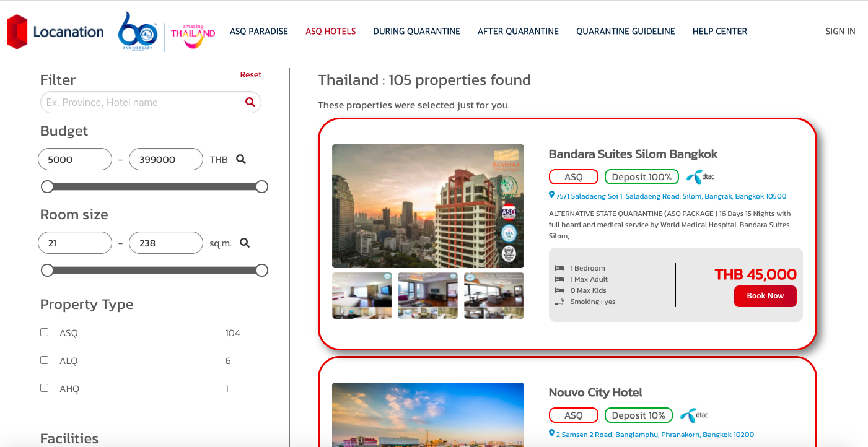Viewport: 868px width, 447px height.
Task: Open the first Bandara room thumbnail
Action: 362,295
